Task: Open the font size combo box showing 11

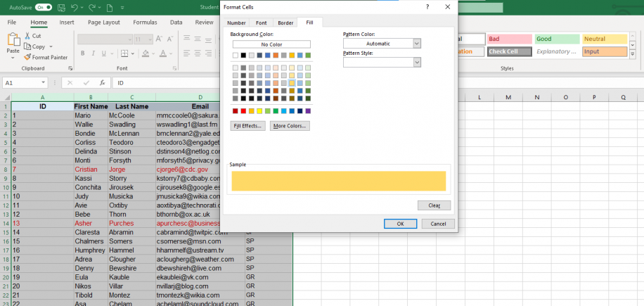Action: coord(143,39)
